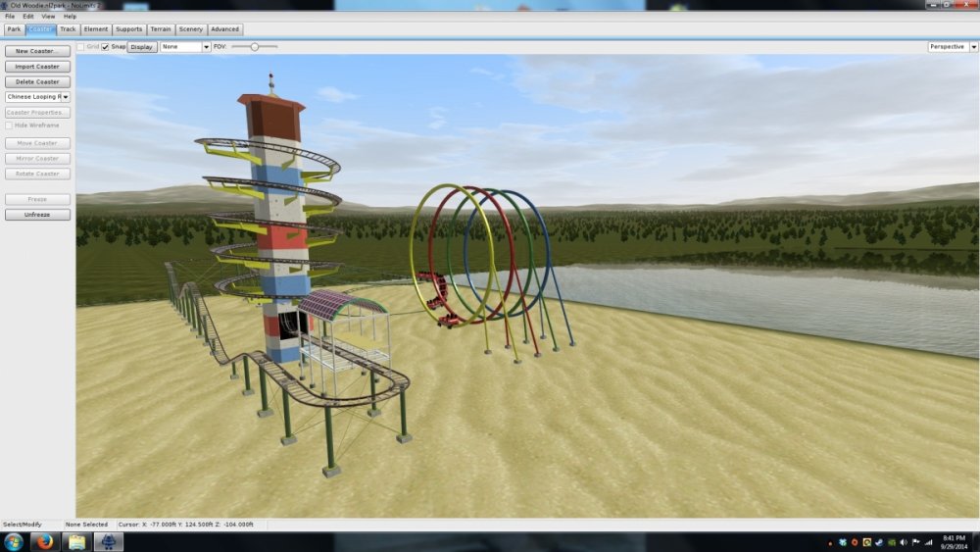Expand the Chinese Looping coaster dropdown
Viewport: 980px width, 552px height.
coord(66,97)
